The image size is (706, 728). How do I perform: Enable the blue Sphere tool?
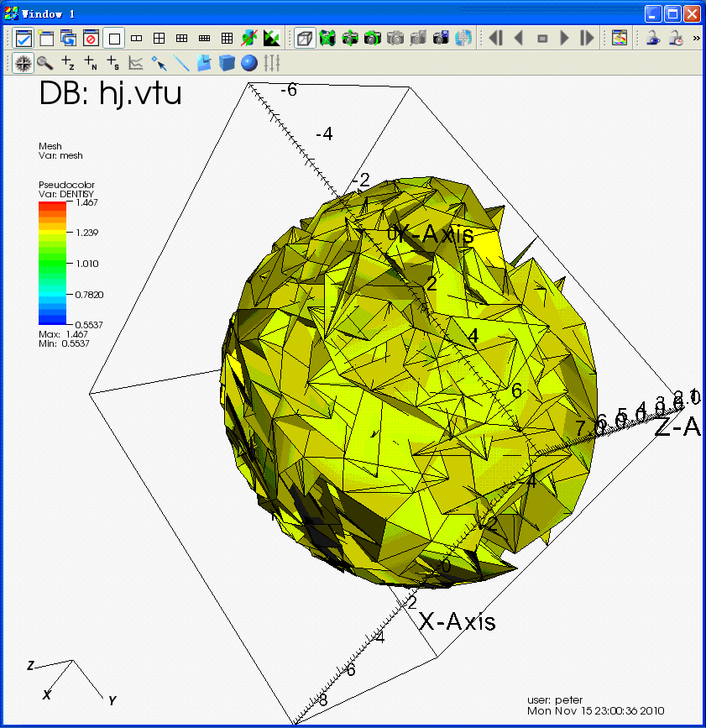(x=249, y=63)
